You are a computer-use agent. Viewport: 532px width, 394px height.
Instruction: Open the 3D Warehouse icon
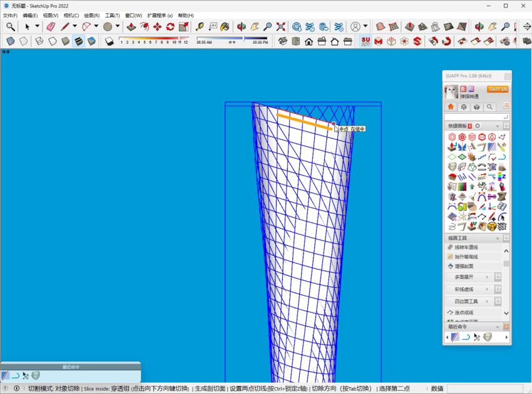click(297, 26)
